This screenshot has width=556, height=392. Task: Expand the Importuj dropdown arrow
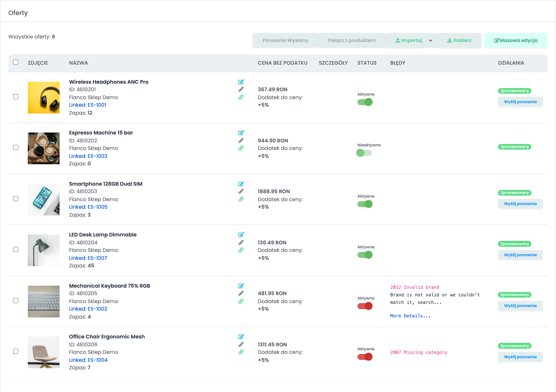(x=430, y=40)
